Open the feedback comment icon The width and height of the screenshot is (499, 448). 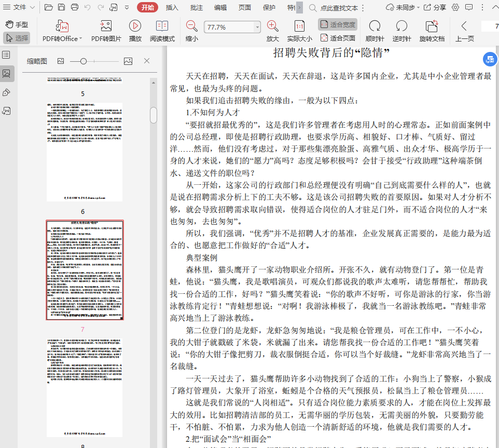[x=469, y=7]
